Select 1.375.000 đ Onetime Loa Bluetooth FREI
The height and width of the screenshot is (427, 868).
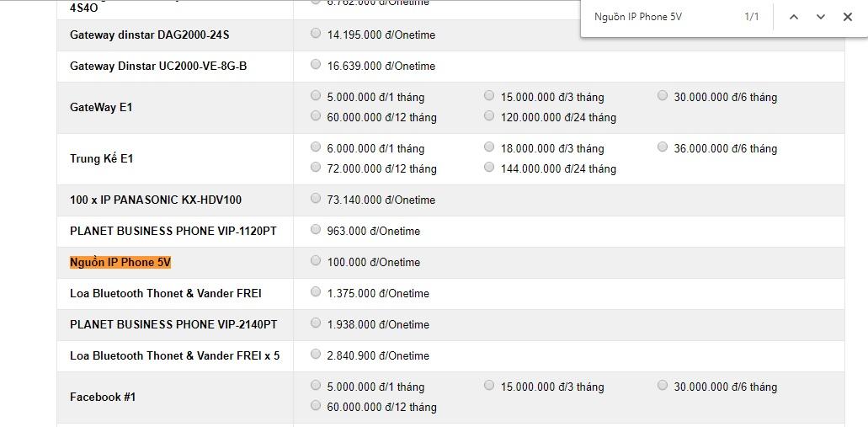(x=316, y=291)
